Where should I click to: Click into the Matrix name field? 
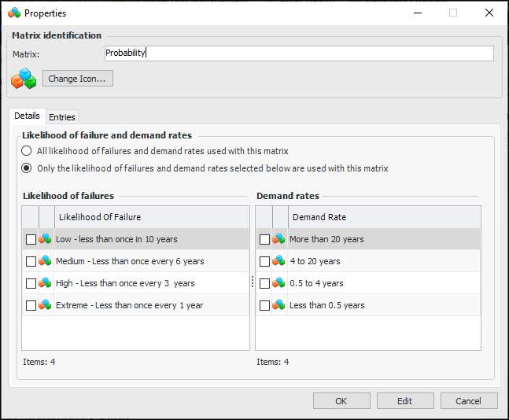[299, 53]
